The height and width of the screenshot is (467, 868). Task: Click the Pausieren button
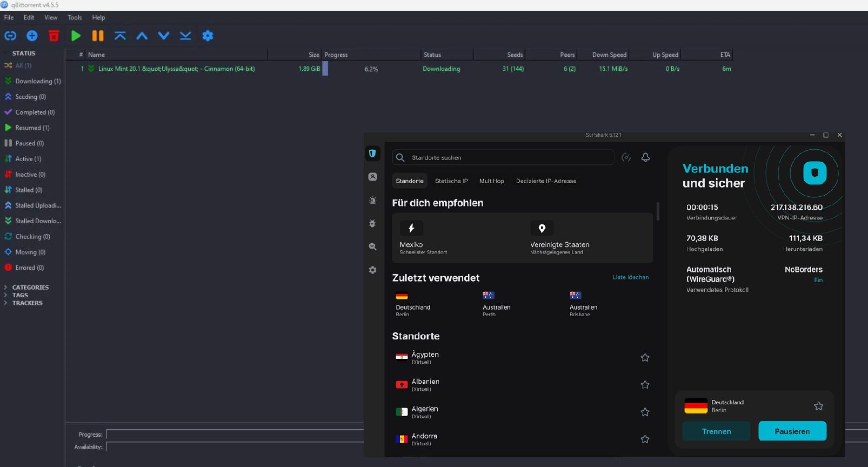792,431
